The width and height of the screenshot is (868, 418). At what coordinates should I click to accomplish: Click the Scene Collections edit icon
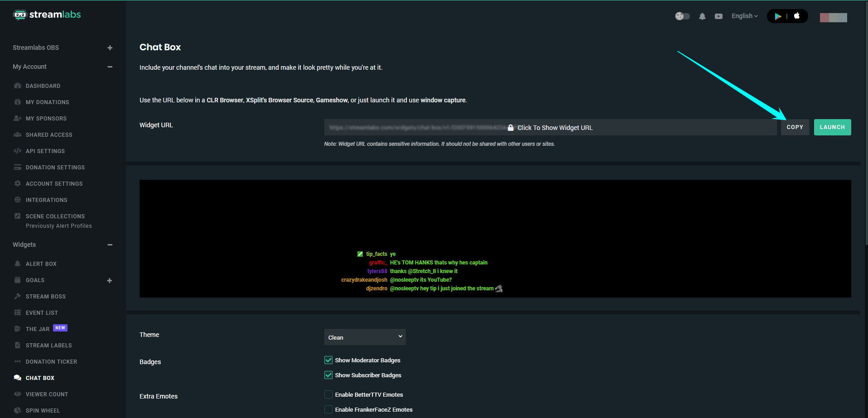tap(18, 216)
